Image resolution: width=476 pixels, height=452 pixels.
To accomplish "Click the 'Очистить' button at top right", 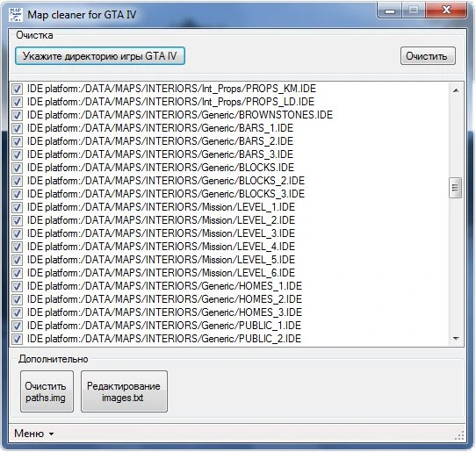I will (x=428, y=56).
